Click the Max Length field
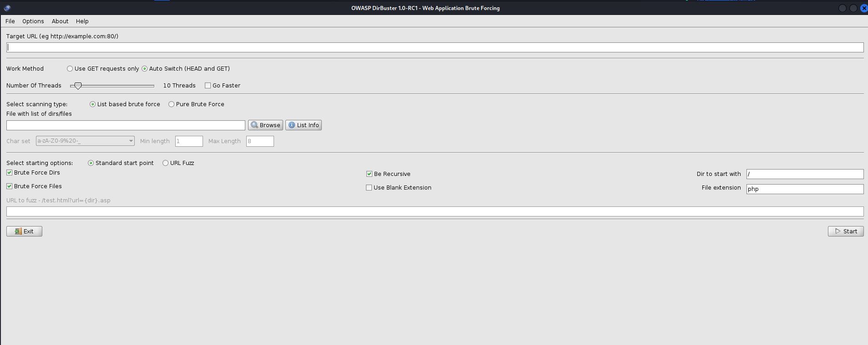 coord(260,141)
